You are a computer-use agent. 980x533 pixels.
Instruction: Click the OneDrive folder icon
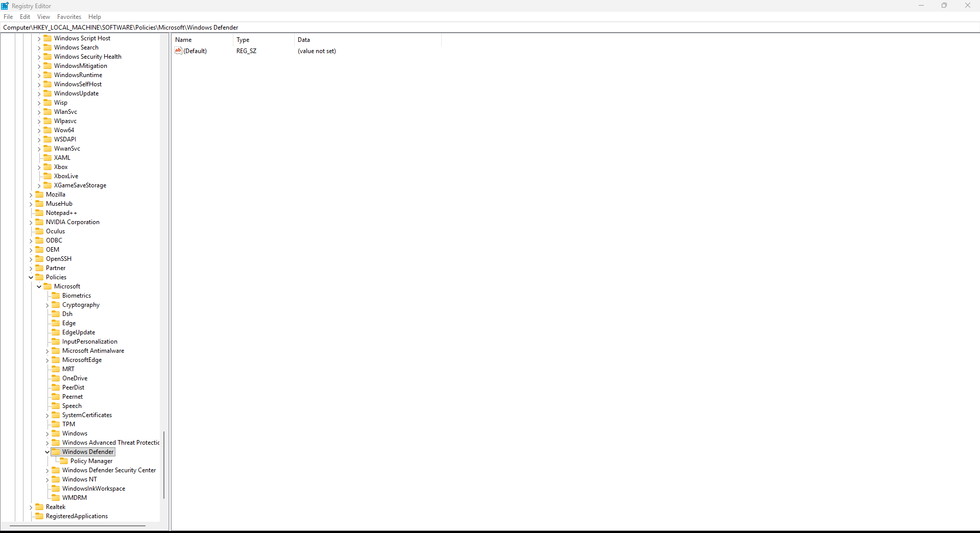coord(56,378)
